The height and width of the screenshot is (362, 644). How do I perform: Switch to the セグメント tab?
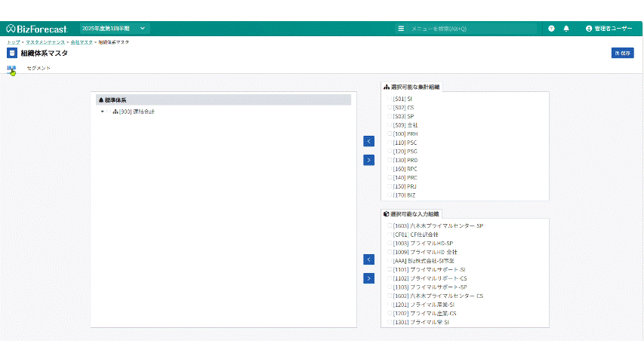[39, 68]
